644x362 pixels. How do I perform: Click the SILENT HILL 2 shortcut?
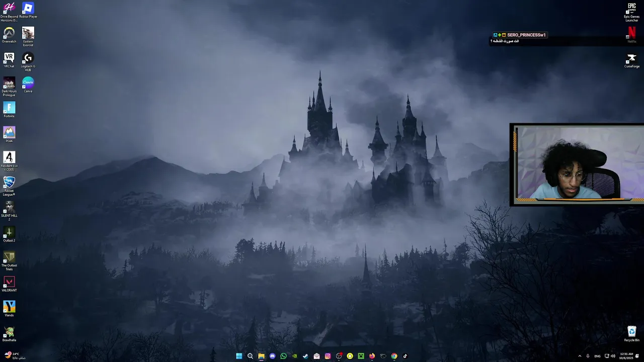pos(9,211)
